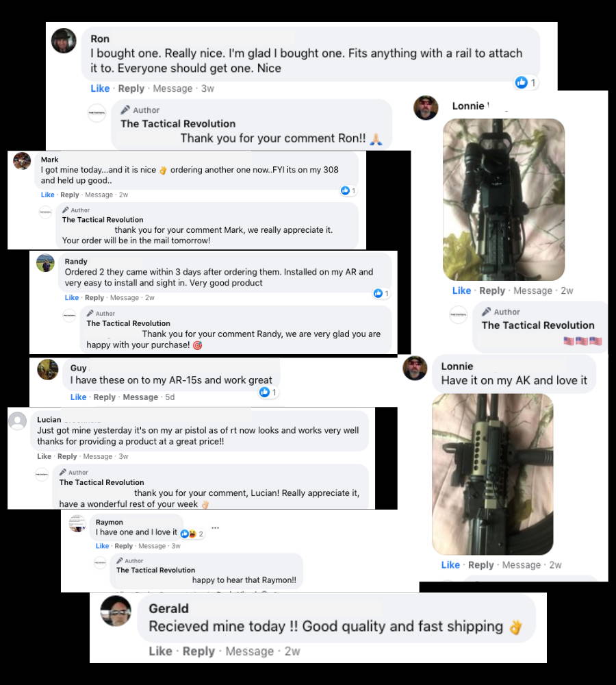Like Ron's comment

tap(100, 88)
